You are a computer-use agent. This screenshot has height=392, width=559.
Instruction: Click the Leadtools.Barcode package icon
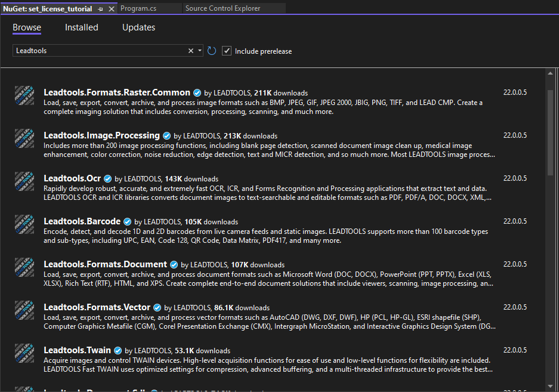point(24,224)
